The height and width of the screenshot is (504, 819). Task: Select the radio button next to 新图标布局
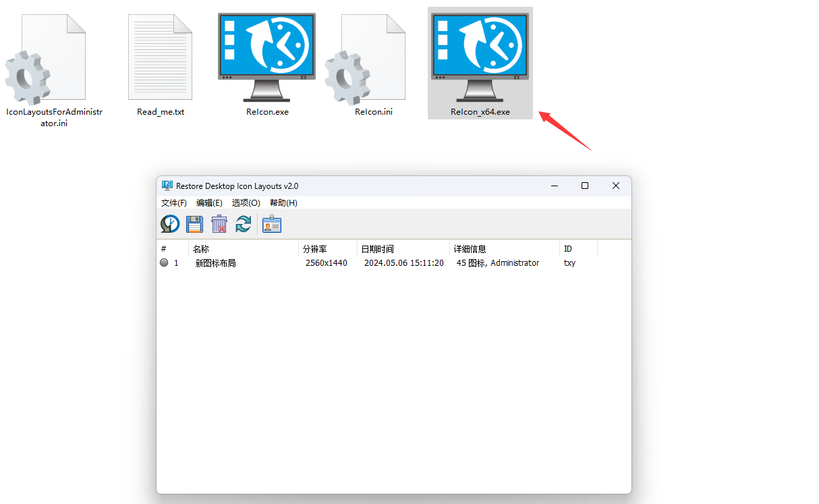click(x=163, y=262)
